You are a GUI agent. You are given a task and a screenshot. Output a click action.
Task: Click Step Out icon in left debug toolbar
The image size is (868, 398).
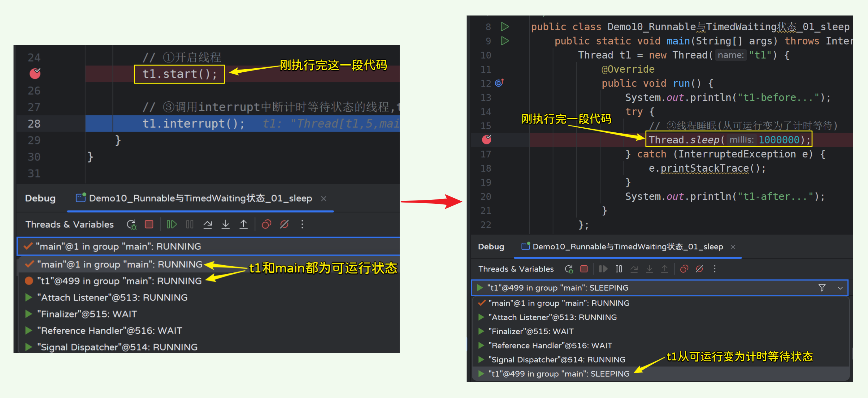pos(243,224)
